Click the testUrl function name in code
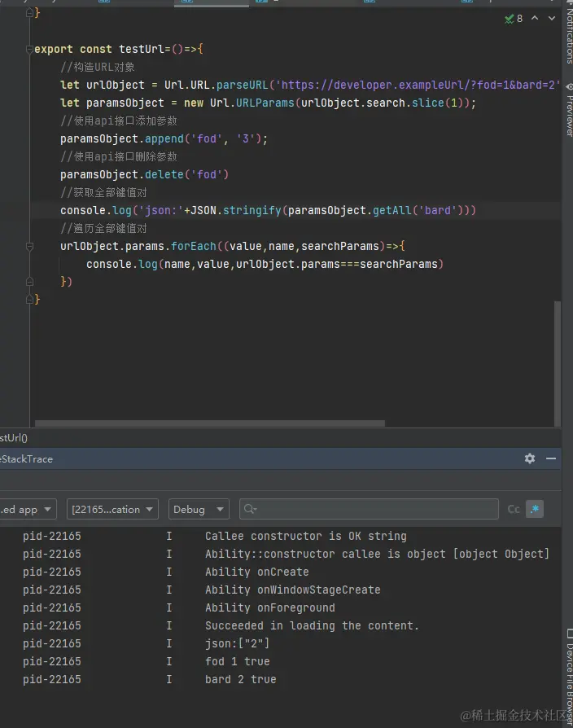The image size is (573, 728). 142,49
